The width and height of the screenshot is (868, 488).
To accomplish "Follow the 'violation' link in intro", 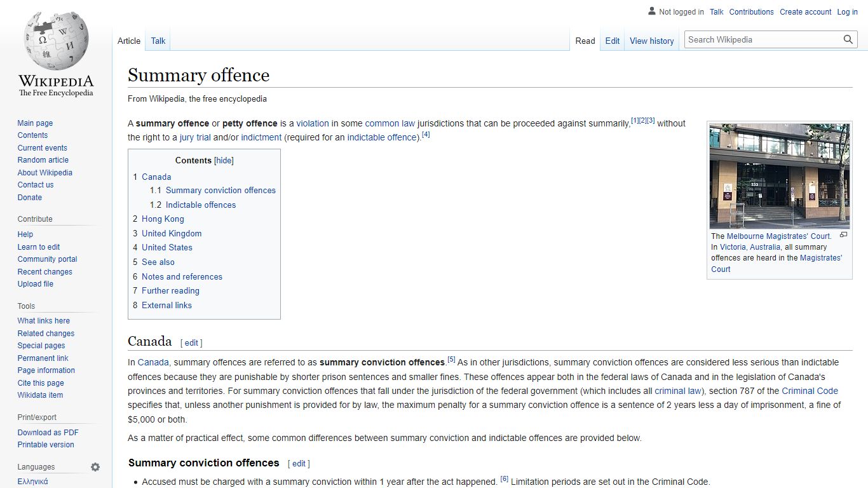I will click(x=313, y=123).
